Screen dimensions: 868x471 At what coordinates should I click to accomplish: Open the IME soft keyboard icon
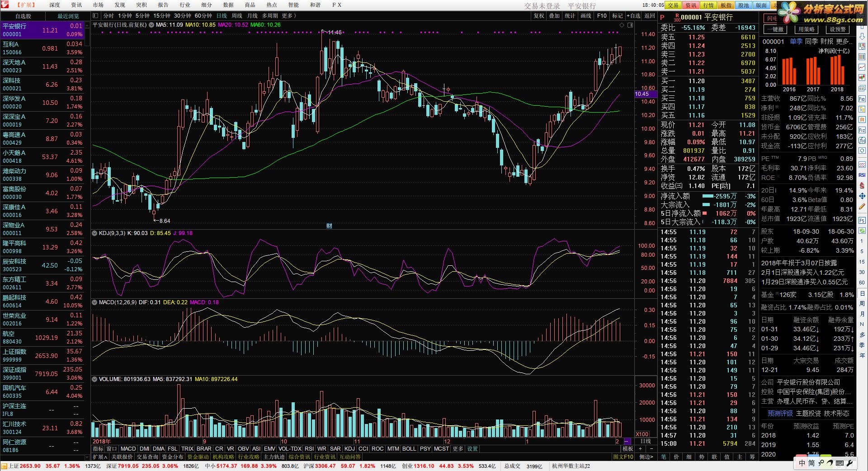[840, 463]
